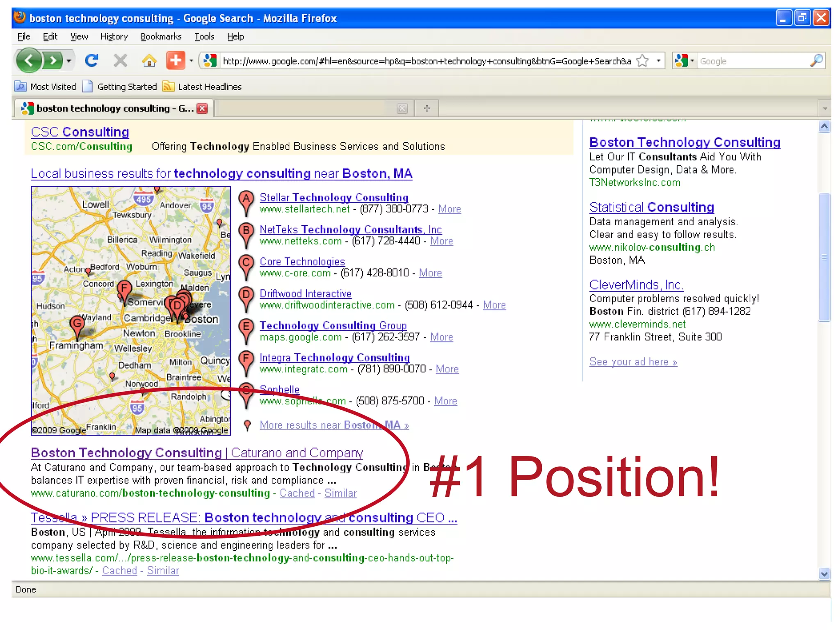Click the URL address field

pyautogui.click(x=427, y=61)
